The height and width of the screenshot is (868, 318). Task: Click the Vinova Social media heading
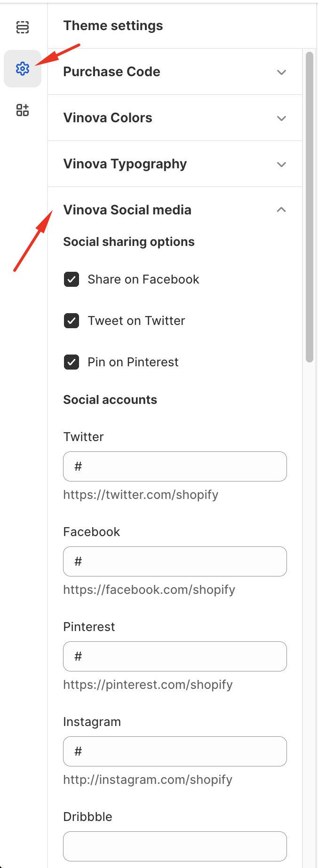(127, 210)
